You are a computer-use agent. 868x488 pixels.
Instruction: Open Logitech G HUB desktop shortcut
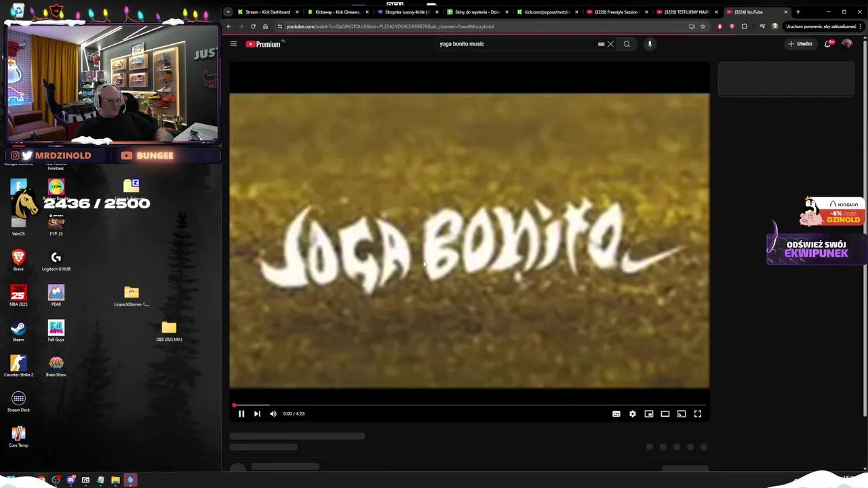point(56,260)
